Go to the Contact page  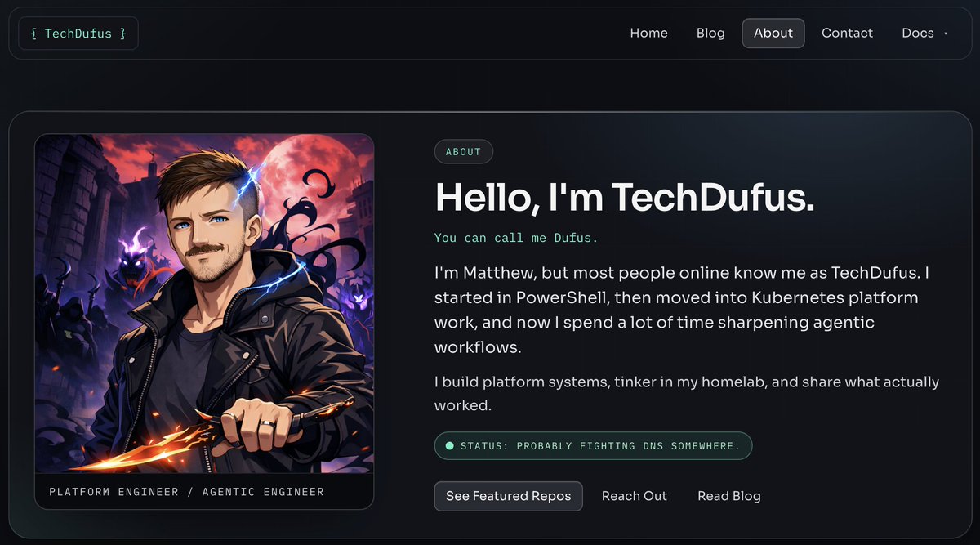click(x=847, y=33)
